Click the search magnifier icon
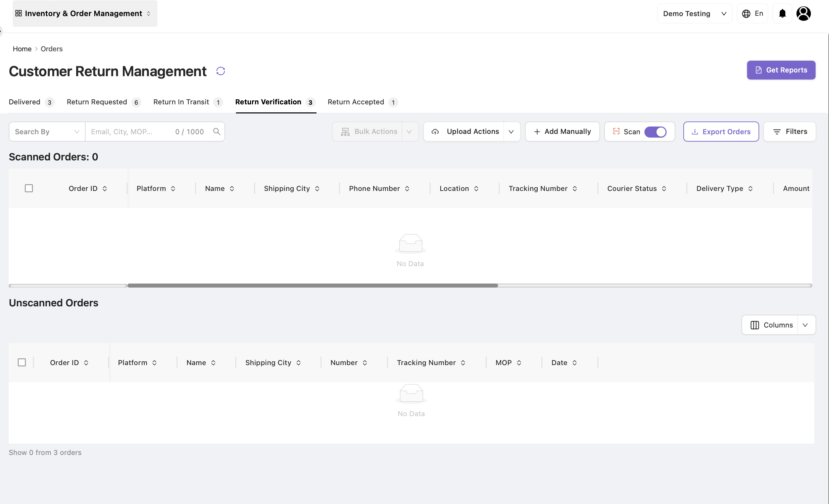Screen dimensions: 829x504 (217, 132)
